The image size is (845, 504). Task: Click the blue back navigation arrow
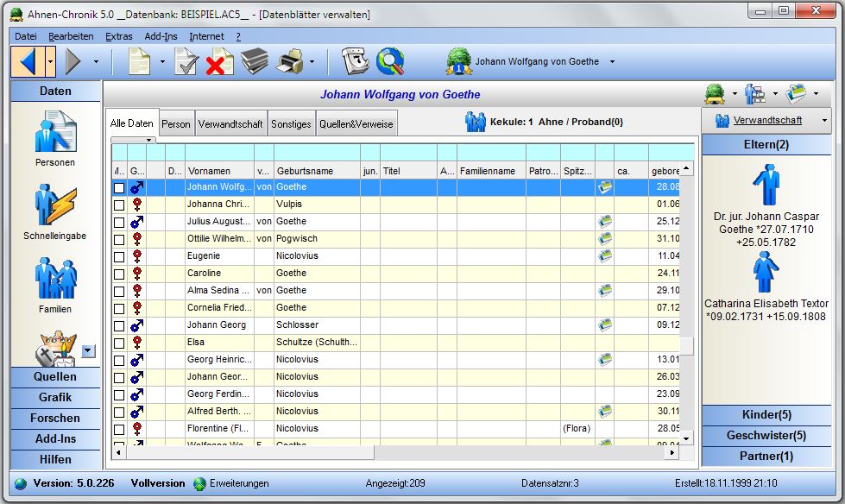coord(28,61)
